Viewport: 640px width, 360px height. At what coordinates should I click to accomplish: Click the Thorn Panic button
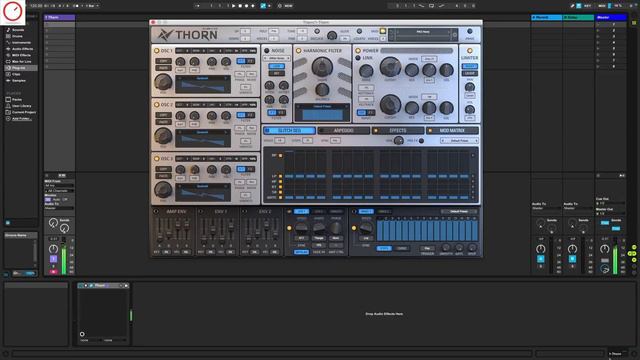coord(470,31)
